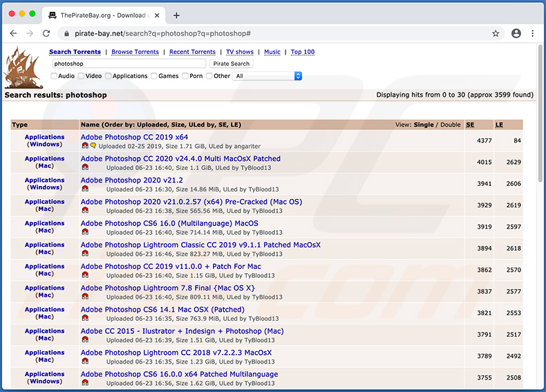The image size is (546, 392).
Task: Click magnet icon for Lightroom CC 2018 v7.2.2.3
Action: pyautogui.click(x=85, y=362)
